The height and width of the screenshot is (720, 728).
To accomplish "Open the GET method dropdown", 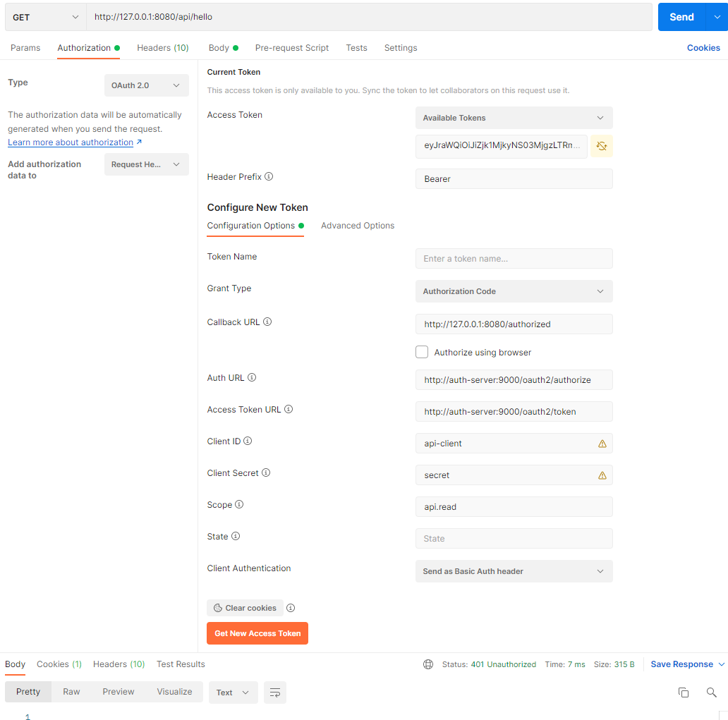I will pyautogui.click(x=45, y=17).
